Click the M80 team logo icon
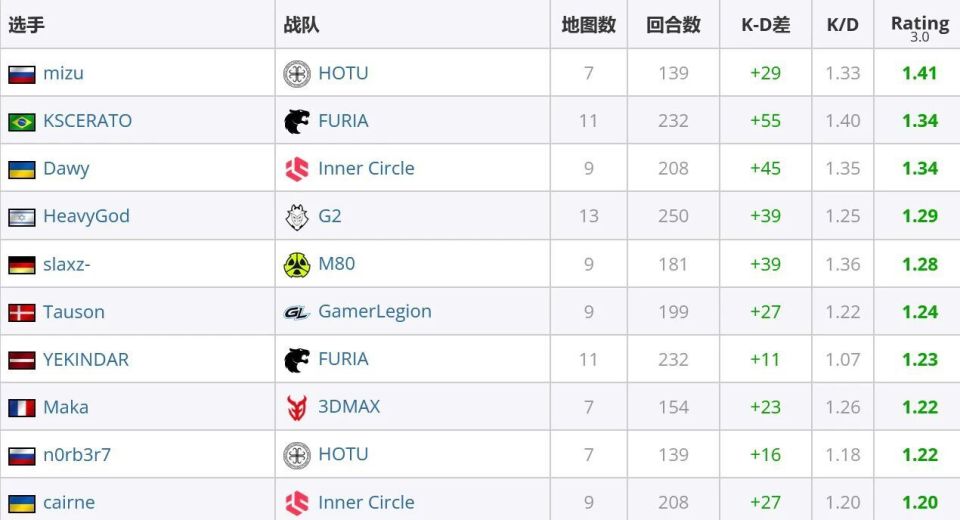 tap(297, 264)
